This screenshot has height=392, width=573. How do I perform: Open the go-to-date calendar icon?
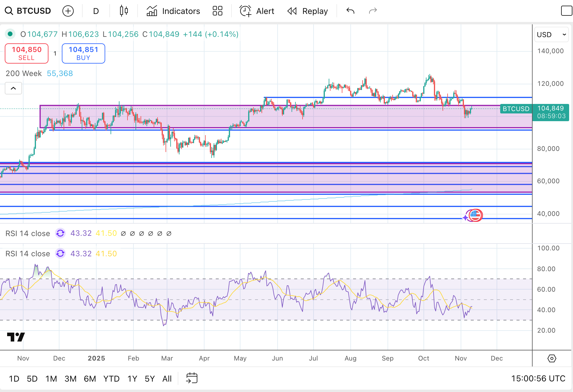pyautogui.click(x=192, y=378)
